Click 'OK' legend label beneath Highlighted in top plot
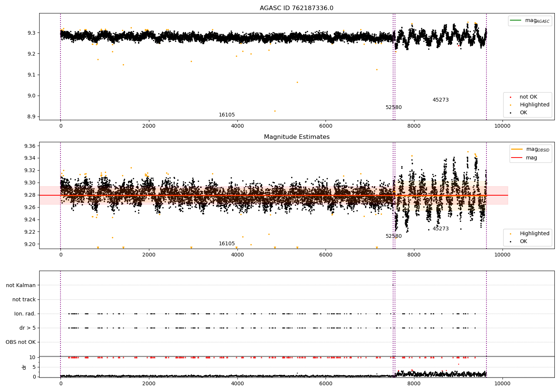 523,113
